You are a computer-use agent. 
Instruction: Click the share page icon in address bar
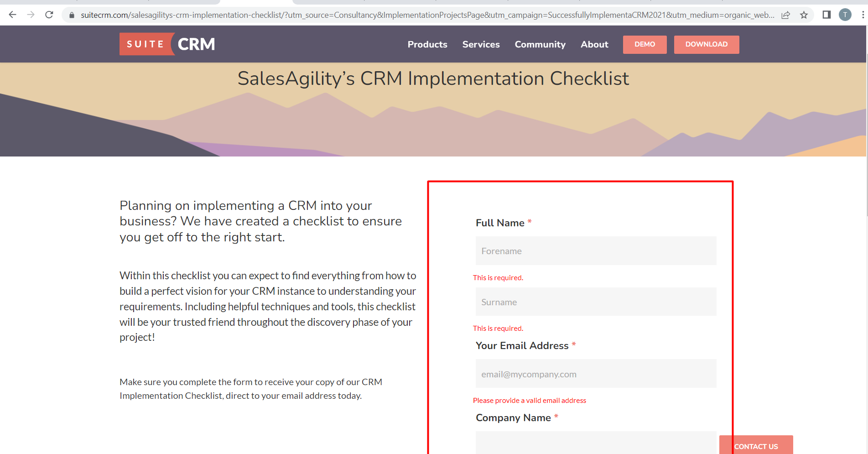pos(785,15)
